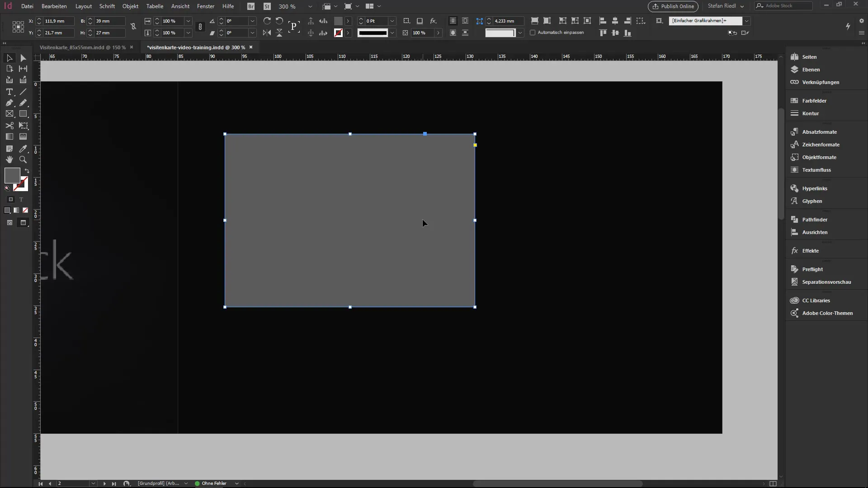Image resolution: width=868 pixels, height=488 pixels.
Task: Open shear angle dropdown
Action: point(252,33)
